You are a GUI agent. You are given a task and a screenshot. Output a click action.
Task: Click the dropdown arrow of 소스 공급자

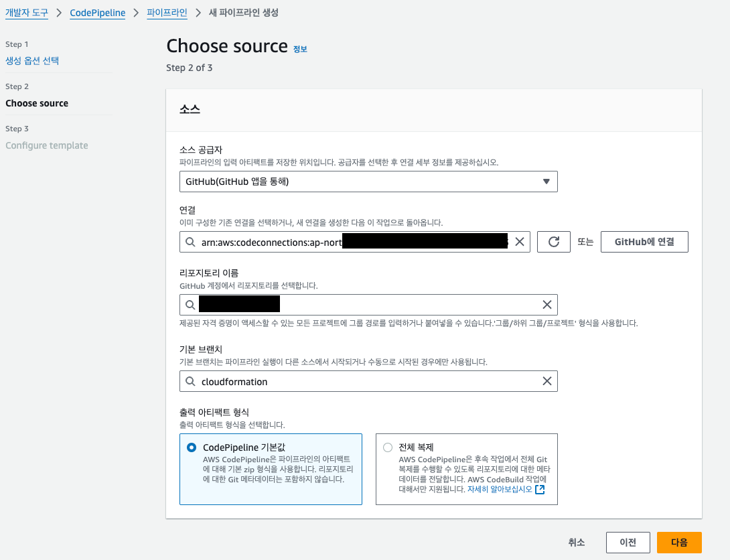pos(546,182)
